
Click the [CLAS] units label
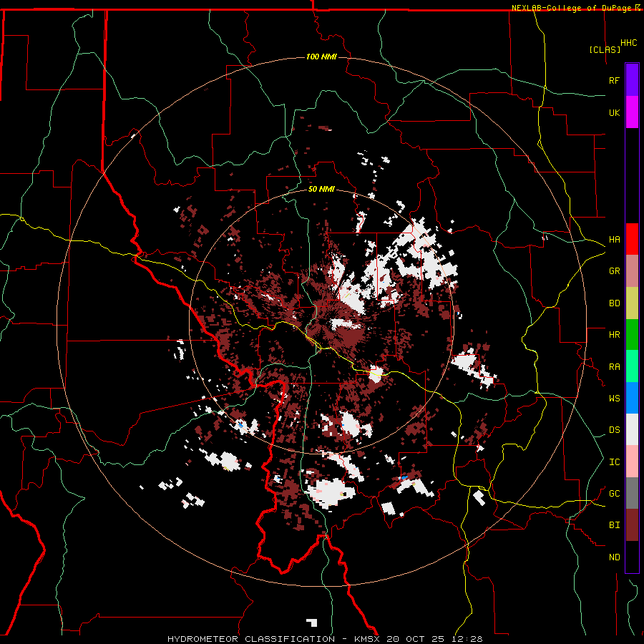click(605, 50)
